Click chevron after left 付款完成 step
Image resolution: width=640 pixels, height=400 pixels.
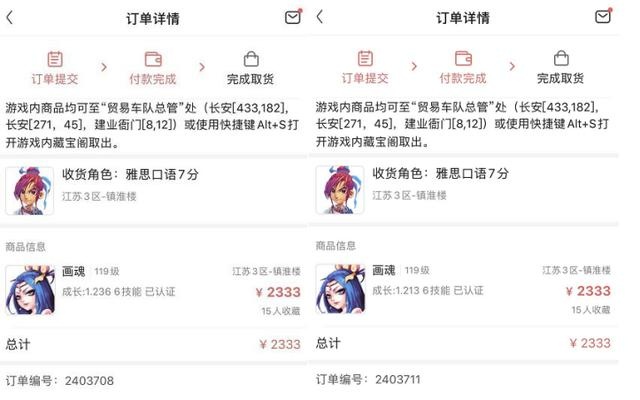[202, 67]
